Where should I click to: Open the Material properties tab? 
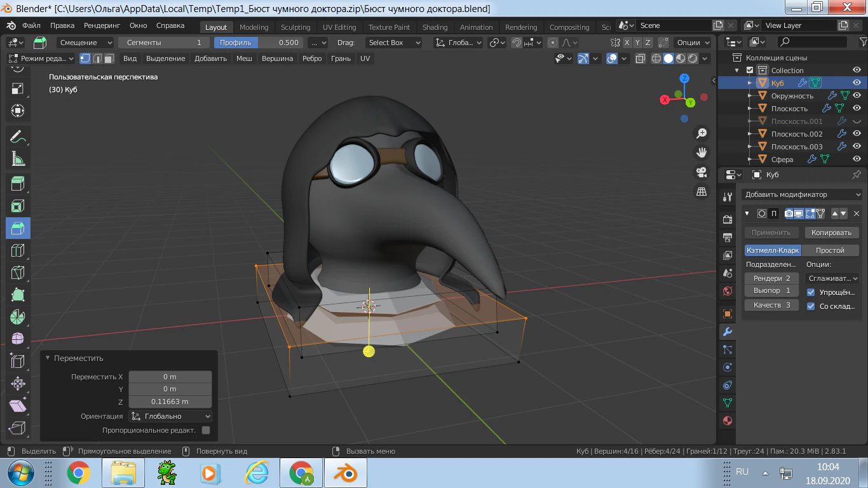pyautogui.click(x=728, y=421)
